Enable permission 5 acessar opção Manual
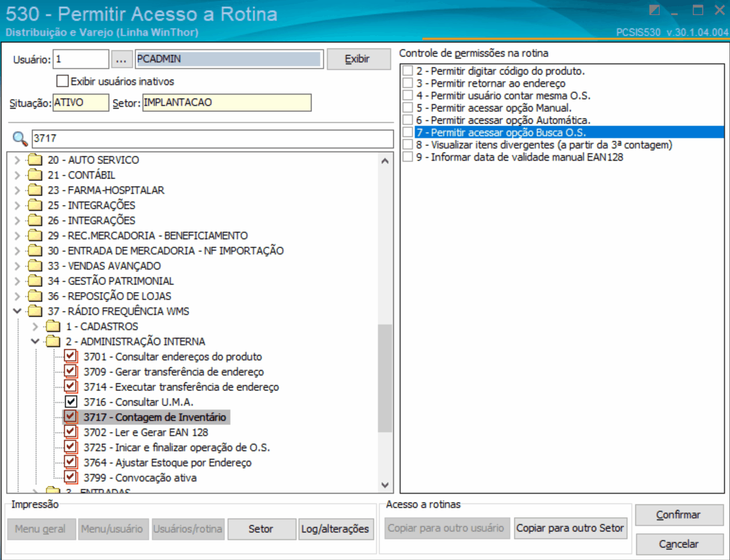Image resolution: width=730 pixels, height=560 pixels. click(408, 108)
